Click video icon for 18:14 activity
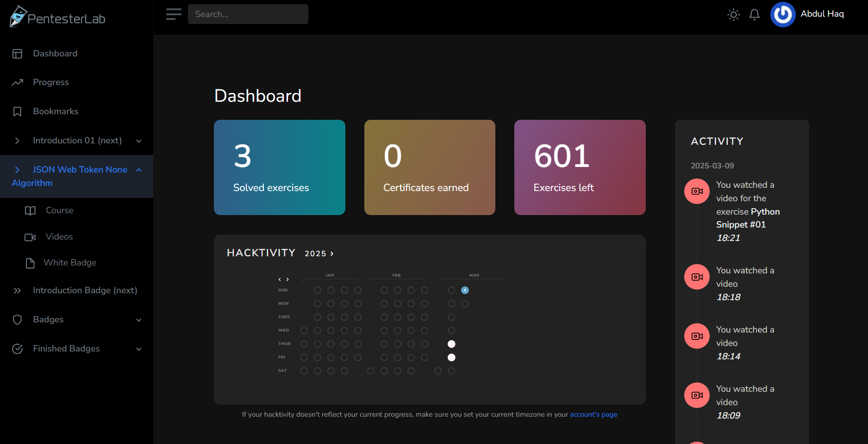 697,336
